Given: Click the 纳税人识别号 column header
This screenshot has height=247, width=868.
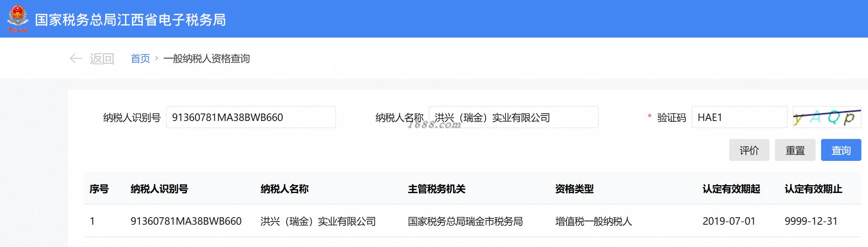Looking at the screenshot, I should point(160,189).
